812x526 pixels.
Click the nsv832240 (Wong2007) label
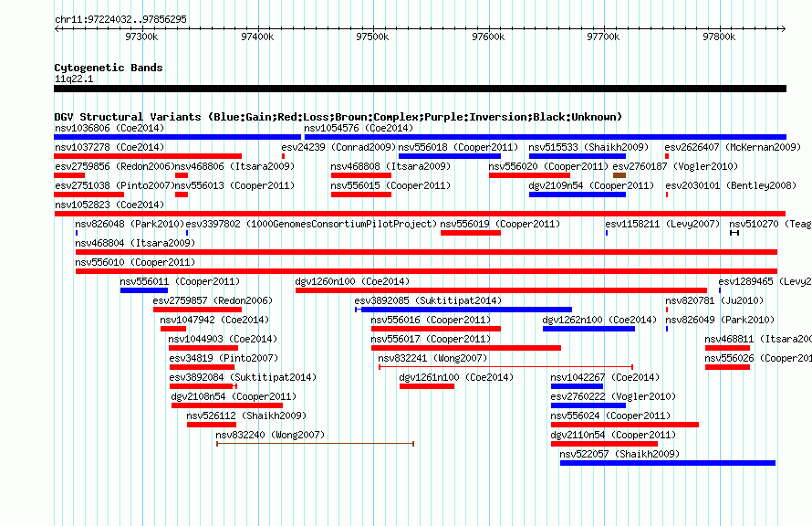point(270,435)
